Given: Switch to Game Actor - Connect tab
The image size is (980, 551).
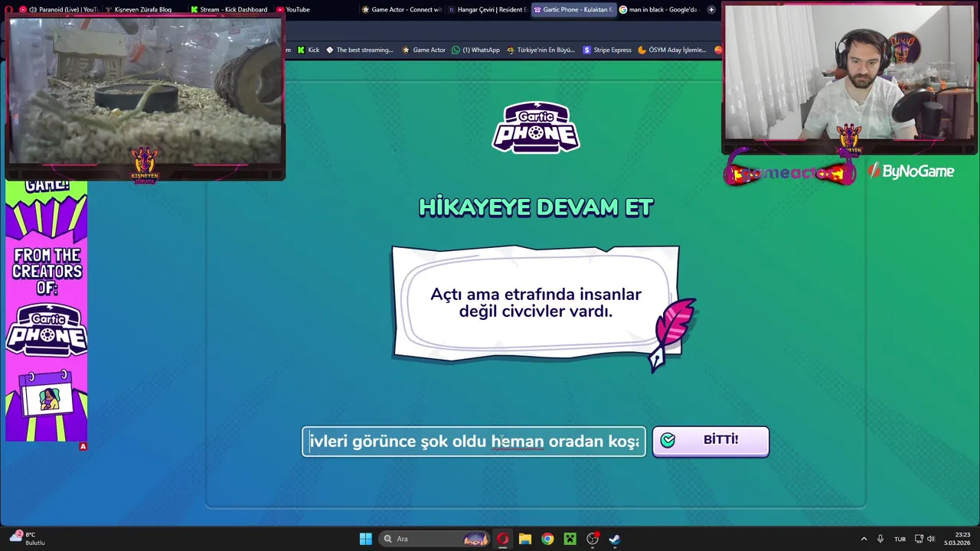Looking at the screenshot, I should (401, 9).
